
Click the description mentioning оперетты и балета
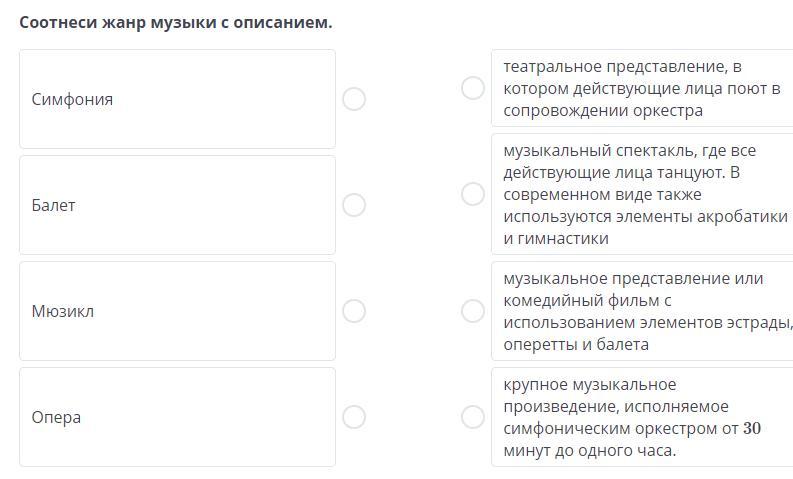(x=640, y=311)
